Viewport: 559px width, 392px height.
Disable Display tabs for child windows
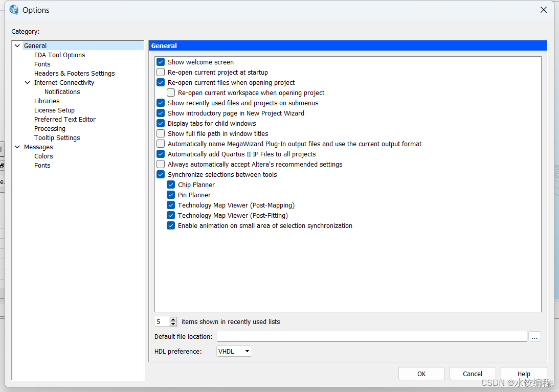161,123
